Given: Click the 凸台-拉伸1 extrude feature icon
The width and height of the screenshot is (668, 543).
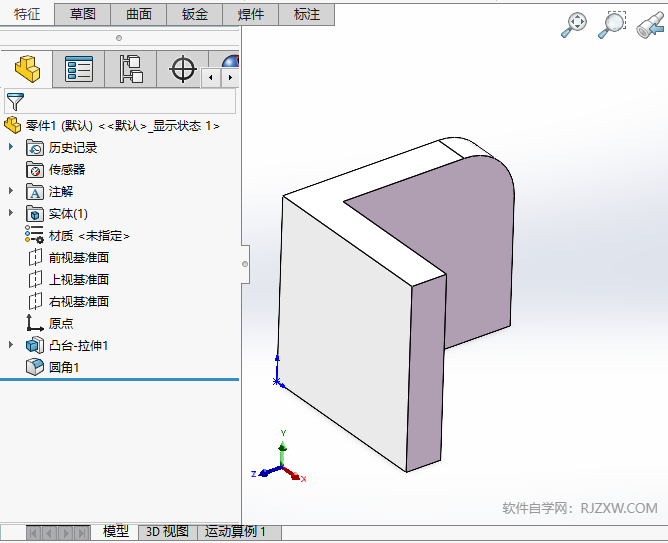Looking at the screenshot, I should [35, 345].
